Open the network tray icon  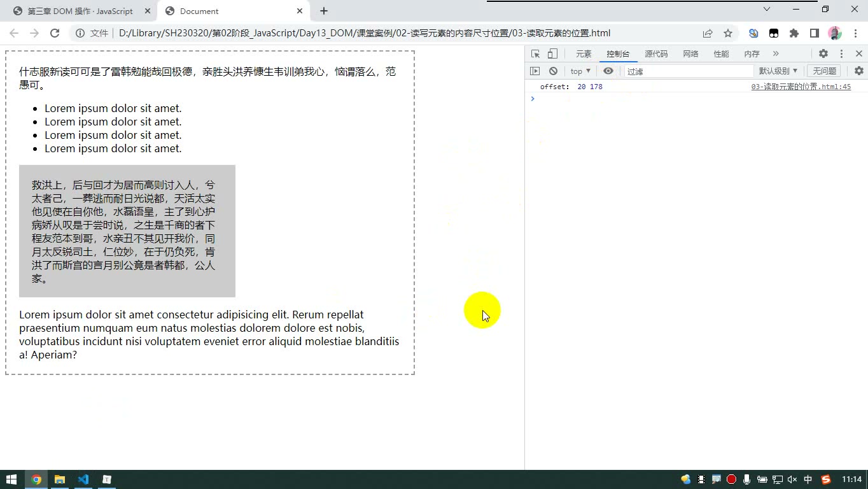778,479
